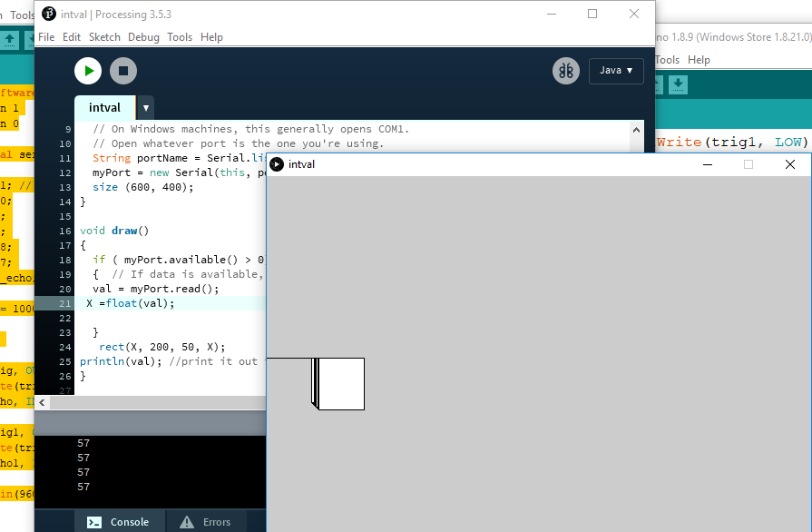Run the intval sketch with the Play button
Screen dimensions: 812x532
click(x=87, y=70)
